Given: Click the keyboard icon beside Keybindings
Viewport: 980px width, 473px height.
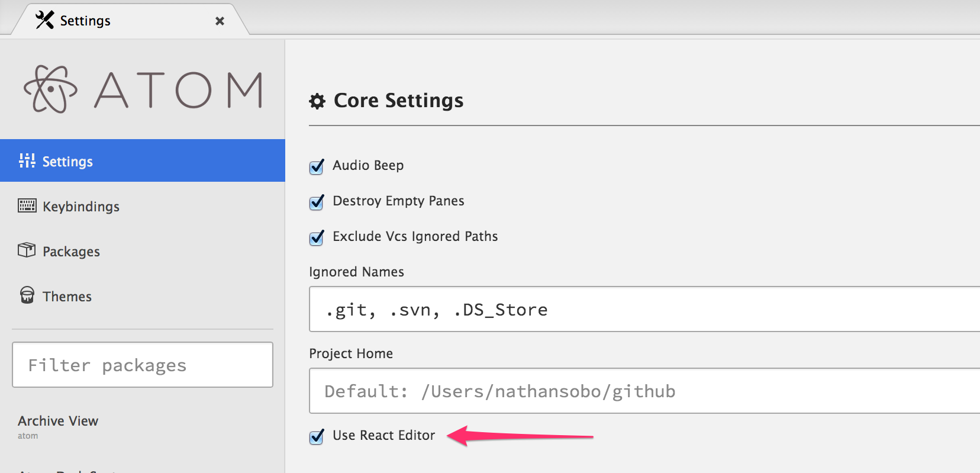Looking at the screenshot, I should click(x=27, y=205).
